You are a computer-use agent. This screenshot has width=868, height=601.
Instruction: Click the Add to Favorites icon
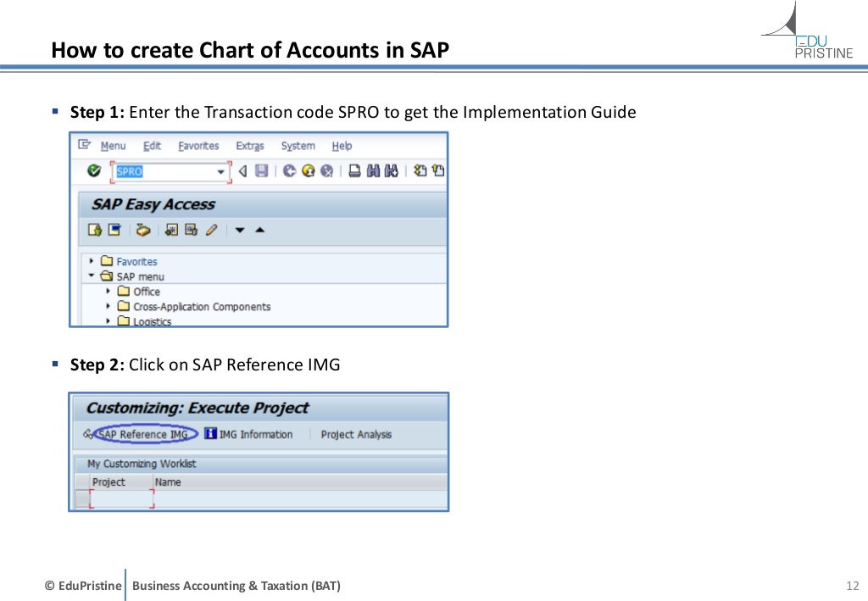[x=171, y=230]
